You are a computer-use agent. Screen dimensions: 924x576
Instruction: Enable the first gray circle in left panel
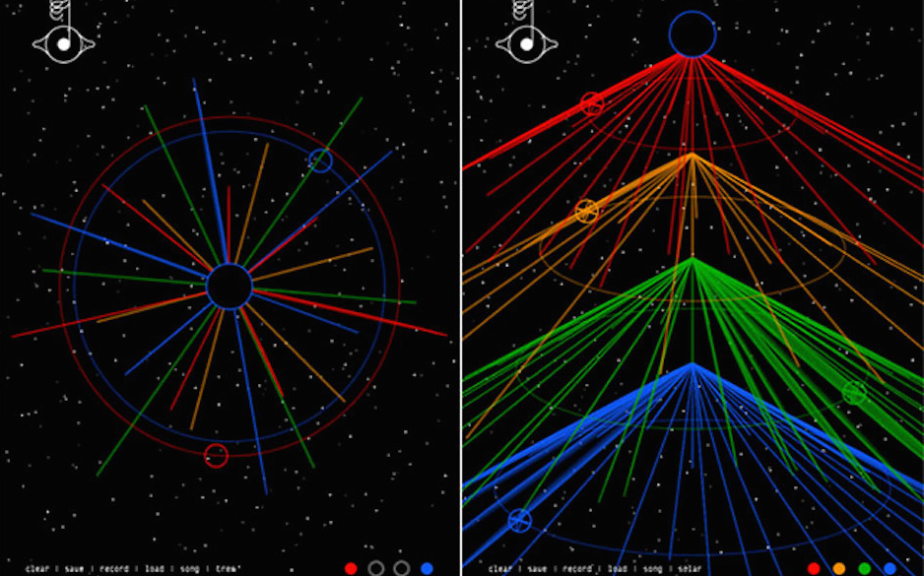(x=375, y=568)
